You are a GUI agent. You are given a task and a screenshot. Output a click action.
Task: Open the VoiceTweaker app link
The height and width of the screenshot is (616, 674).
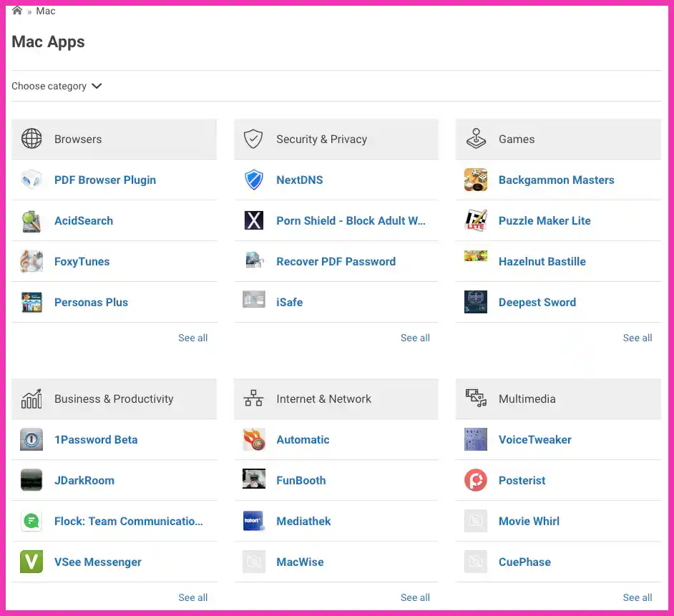pos(535,439)
